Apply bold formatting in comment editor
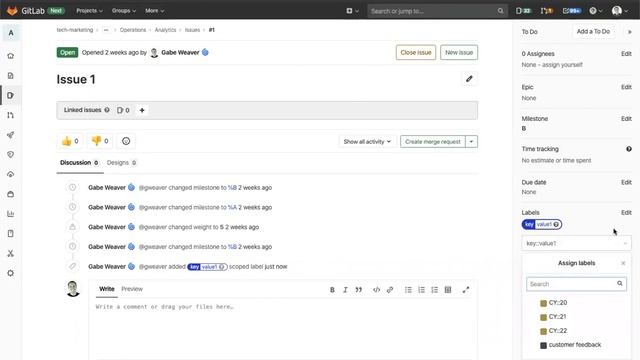The height and width of the screenshot is (360, 640). pos(332,290)
